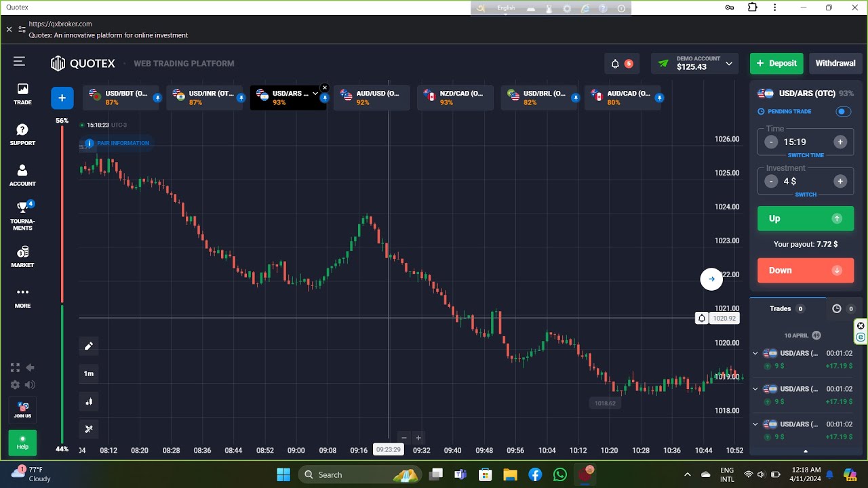Increase investment amount with plus stepper

click(840, 181)
